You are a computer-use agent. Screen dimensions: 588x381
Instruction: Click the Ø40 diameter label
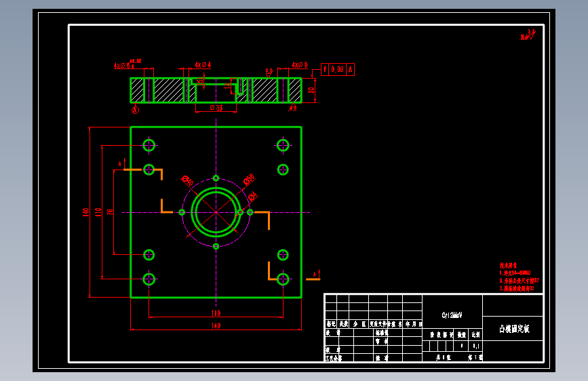tap(187, 180)
